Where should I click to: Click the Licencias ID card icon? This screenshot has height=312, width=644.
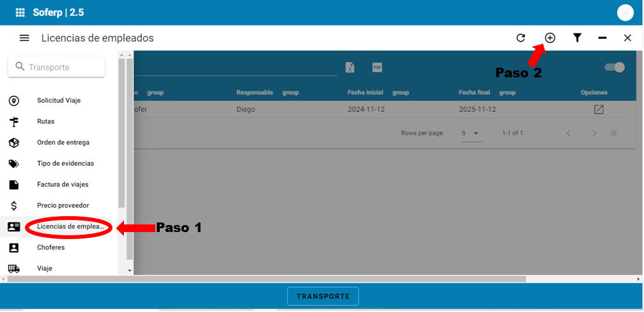point(14,226)
